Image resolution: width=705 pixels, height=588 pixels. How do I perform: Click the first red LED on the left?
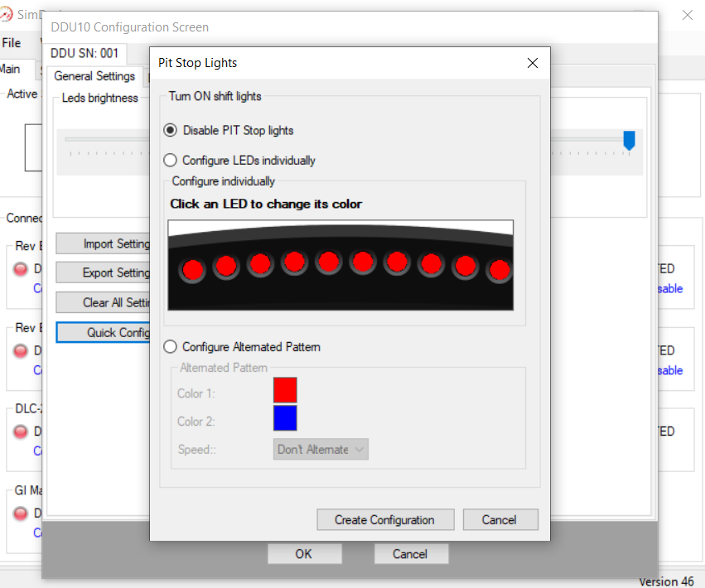pos(192,268)
